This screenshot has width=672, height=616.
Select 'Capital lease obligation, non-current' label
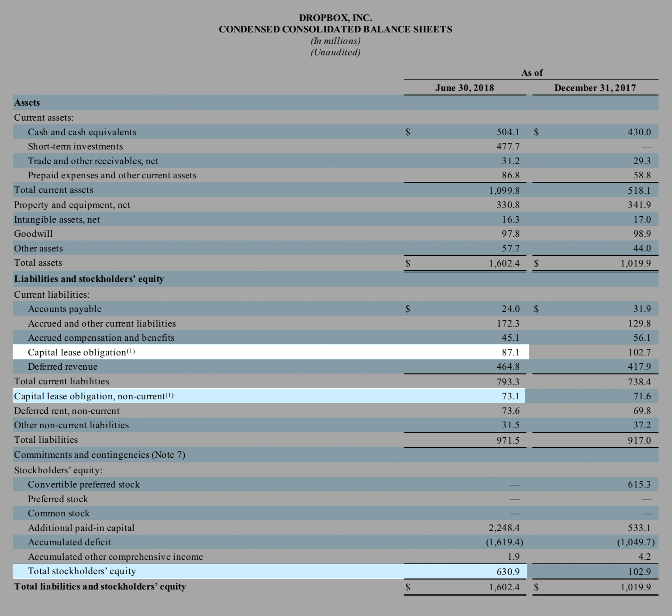[x=94, y=396]
